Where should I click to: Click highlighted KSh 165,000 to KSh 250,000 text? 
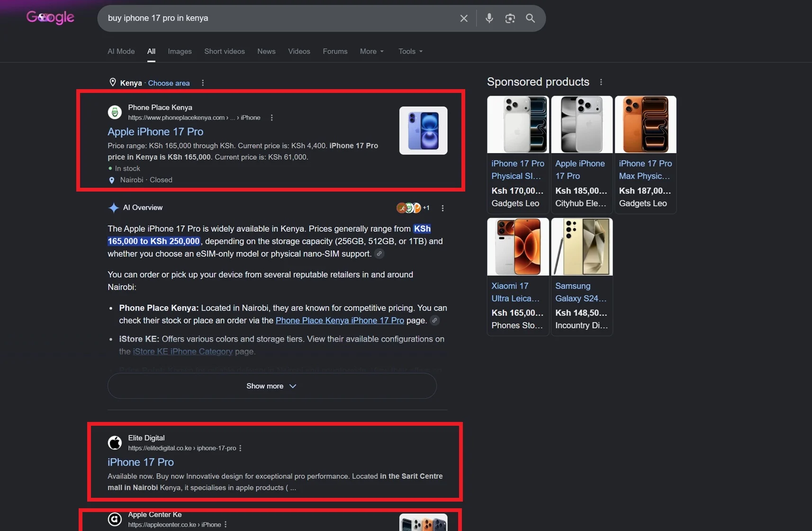point(269,235)
